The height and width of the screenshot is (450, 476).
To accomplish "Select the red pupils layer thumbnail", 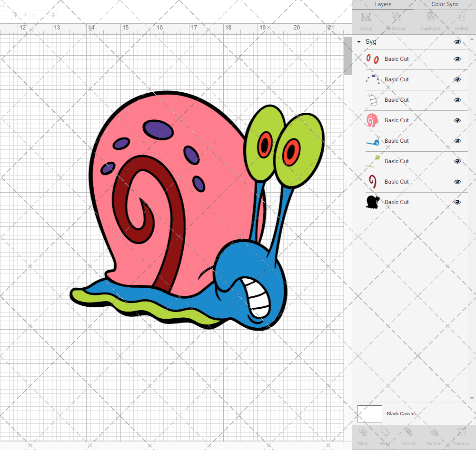I will (x=373, y=59).
